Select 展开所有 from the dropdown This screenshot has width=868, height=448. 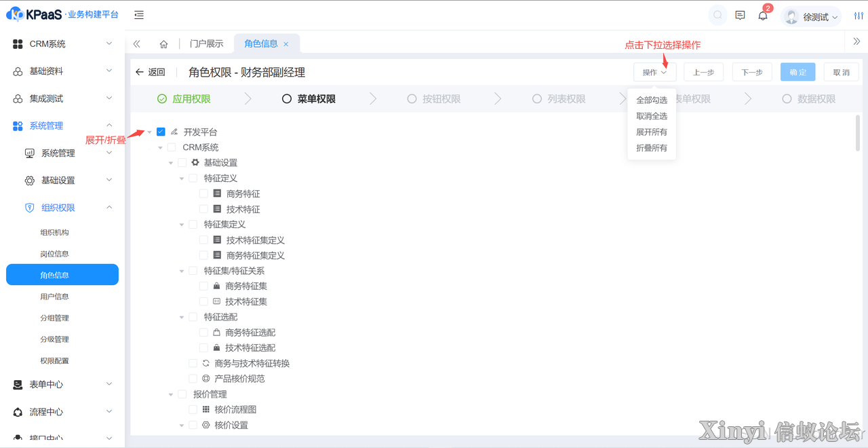click(652, 132)
